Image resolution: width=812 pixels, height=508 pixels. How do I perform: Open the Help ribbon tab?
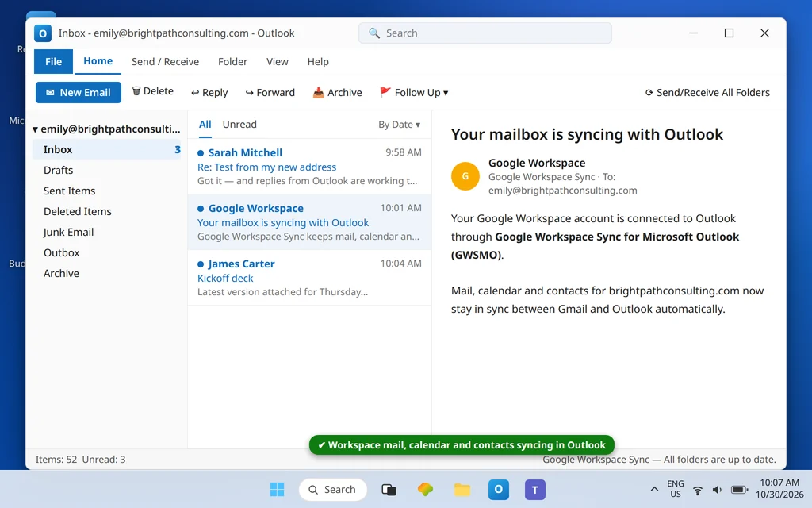[318, 62]
